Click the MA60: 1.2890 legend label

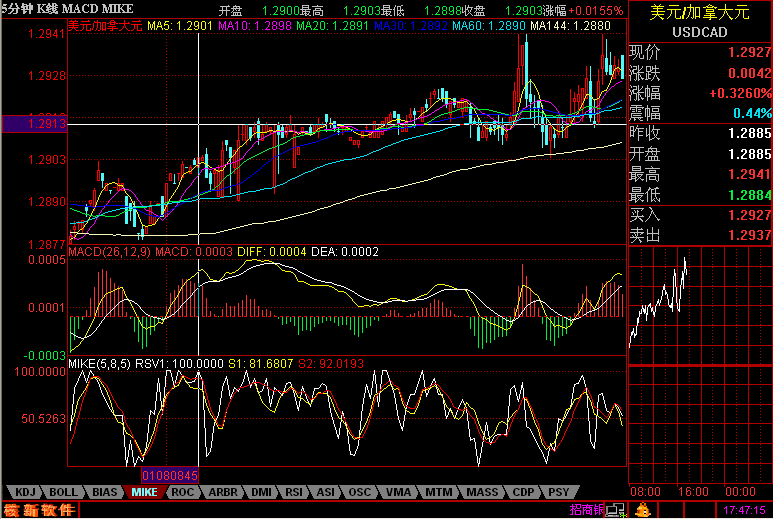tap(489, 26)
